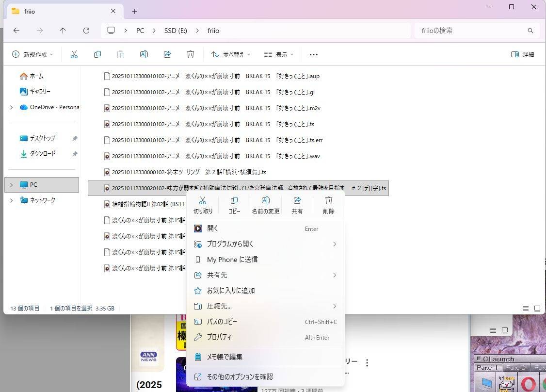
Task: Click the toolbar trash delete icon
Action: (x=191, y=54)
